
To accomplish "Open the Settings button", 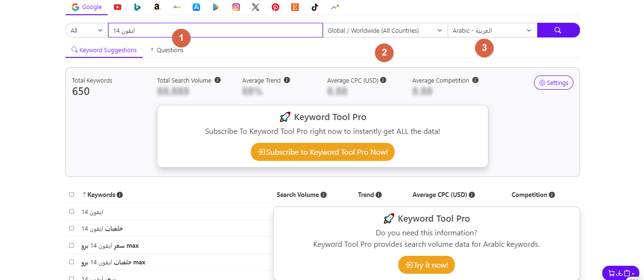I will click(x=553, y=83).
